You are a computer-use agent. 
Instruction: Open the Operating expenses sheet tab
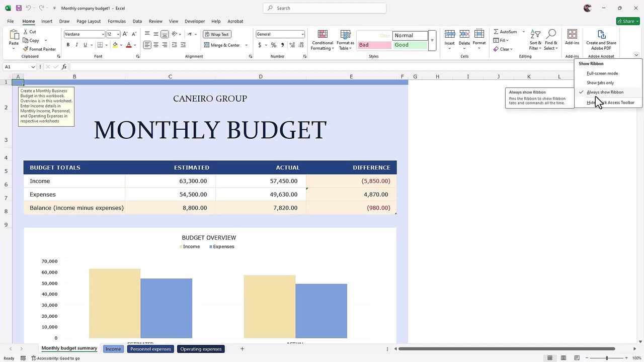201,348
